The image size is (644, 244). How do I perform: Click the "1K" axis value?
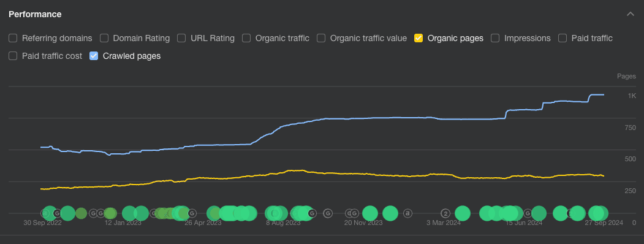(x=632, y=96)
